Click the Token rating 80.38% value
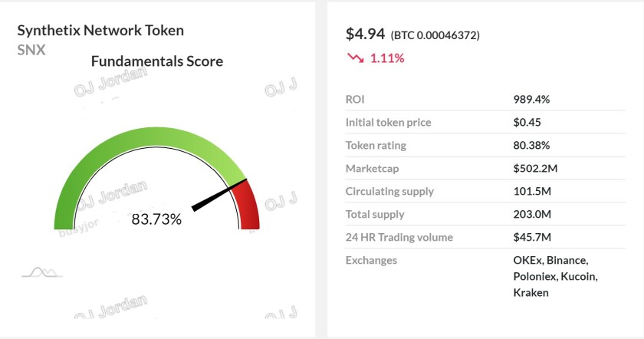The image size is (644, 339). point(531,146)
